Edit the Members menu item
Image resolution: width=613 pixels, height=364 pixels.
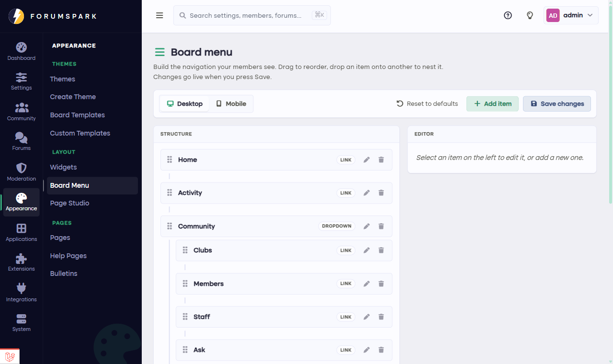(367, 284)
